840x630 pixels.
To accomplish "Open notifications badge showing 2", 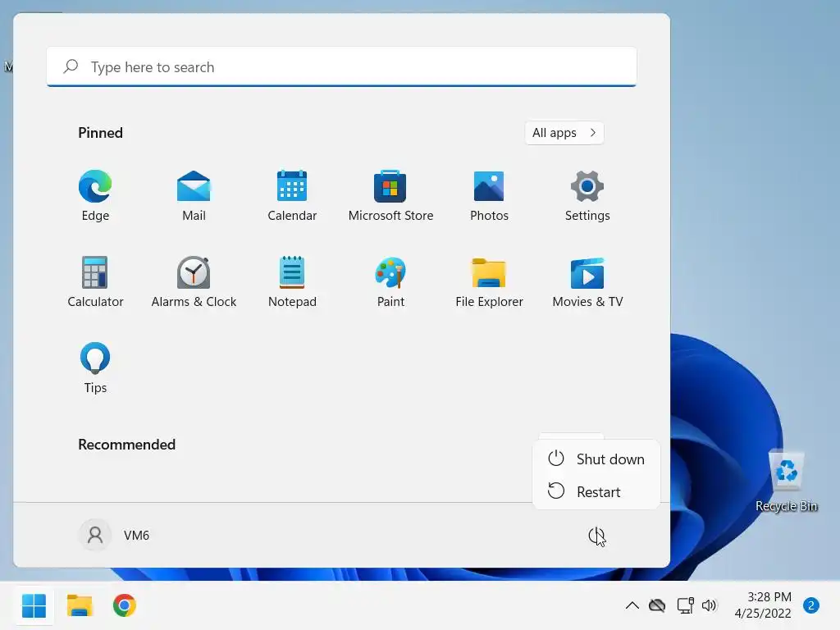I will point(811,606).
